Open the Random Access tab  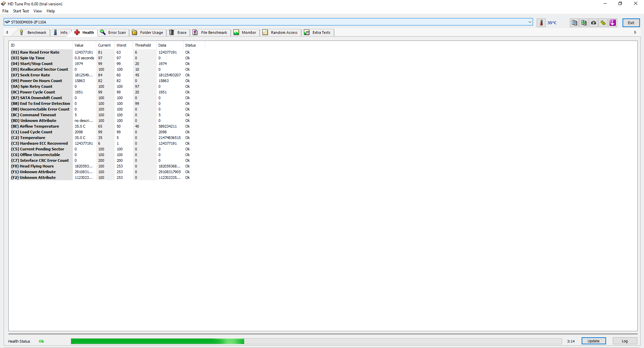(x=280, y=32)
